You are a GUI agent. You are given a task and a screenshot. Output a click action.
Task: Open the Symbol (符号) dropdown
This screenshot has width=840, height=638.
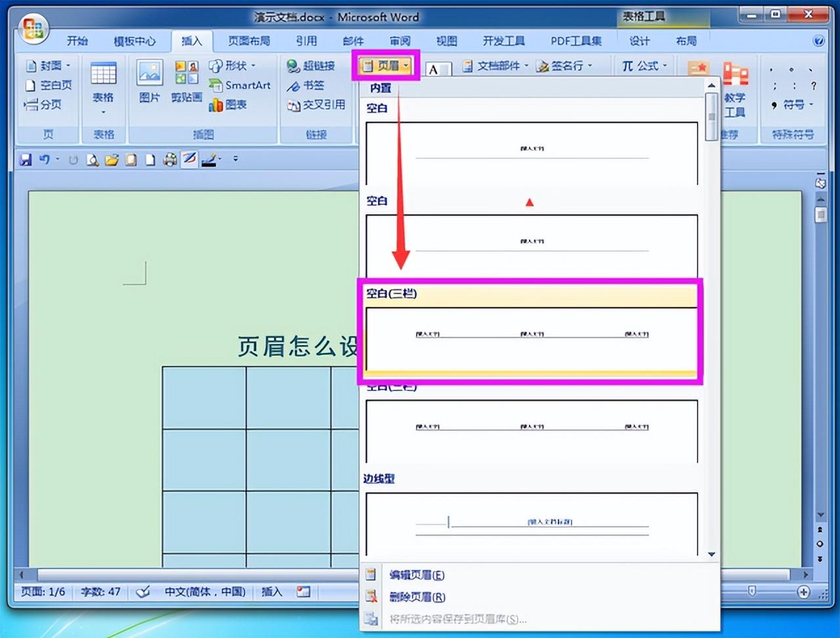tap(793, 104)
